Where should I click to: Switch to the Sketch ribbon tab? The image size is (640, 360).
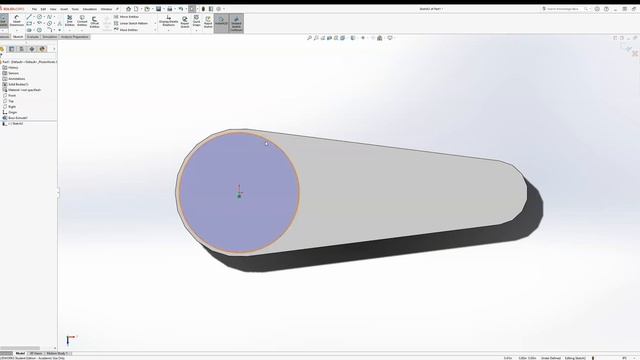point(18,37)
